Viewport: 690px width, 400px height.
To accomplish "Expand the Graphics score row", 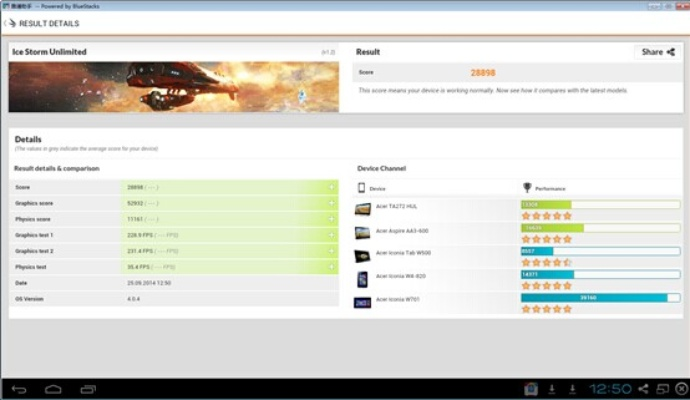I will pos(331,203).
